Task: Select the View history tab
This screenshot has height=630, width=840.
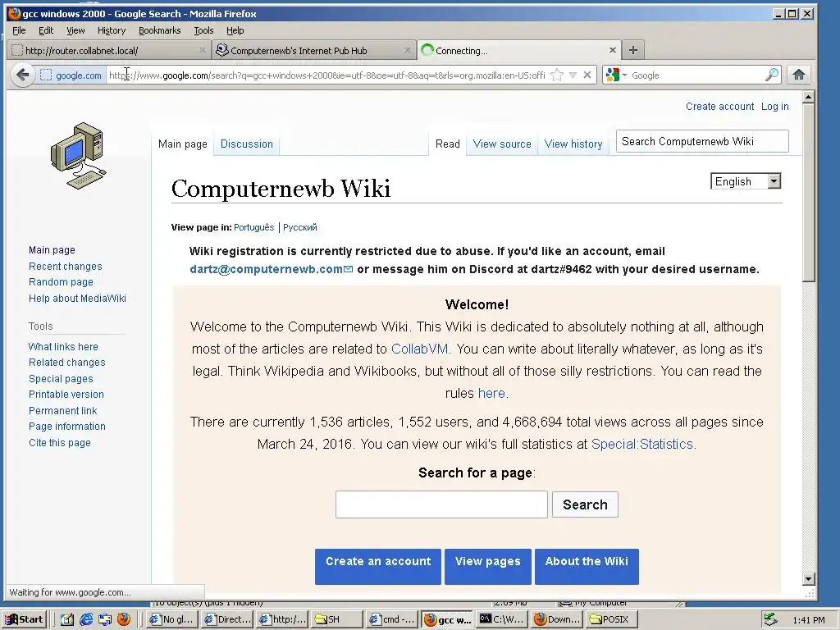Action: 573,144
